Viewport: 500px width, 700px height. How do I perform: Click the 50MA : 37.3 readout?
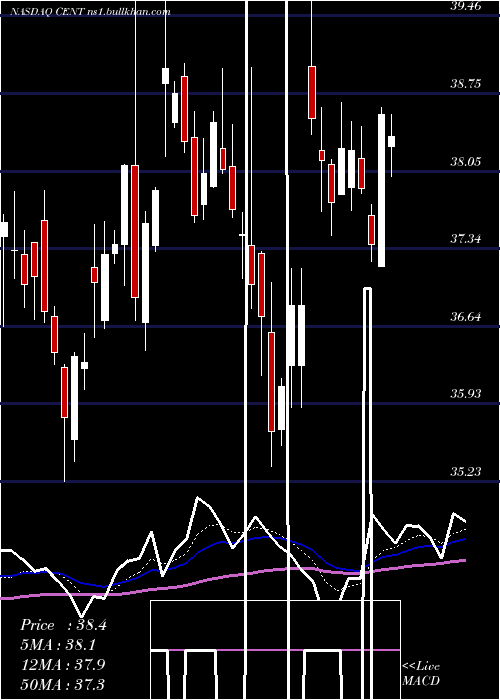(x=62, y=684)
